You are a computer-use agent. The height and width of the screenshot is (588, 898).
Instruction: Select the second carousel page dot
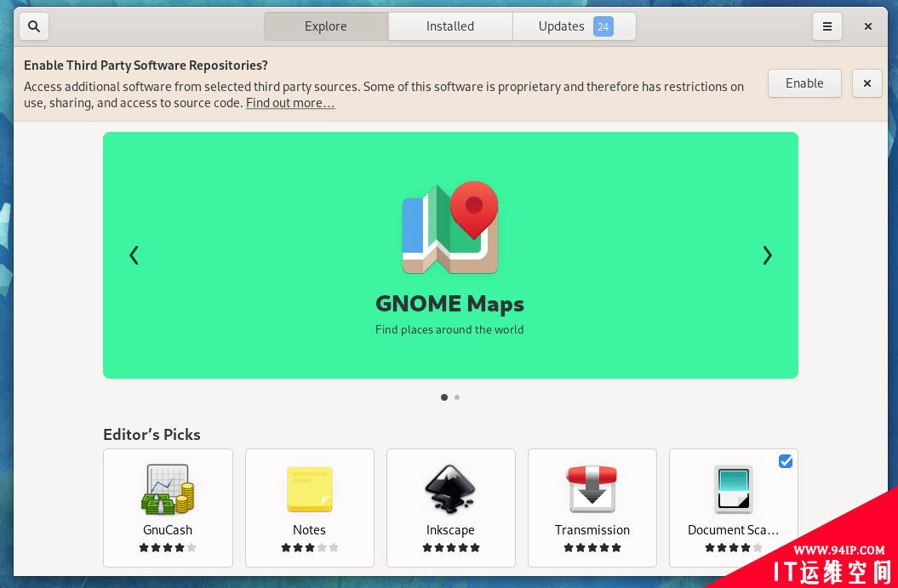tap(457, 397)
